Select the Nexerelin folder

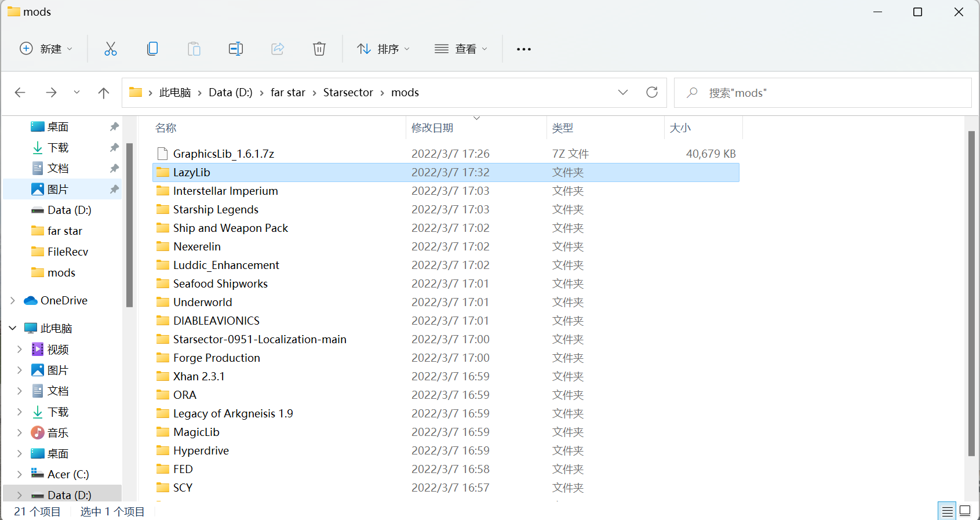coord(197,246)
